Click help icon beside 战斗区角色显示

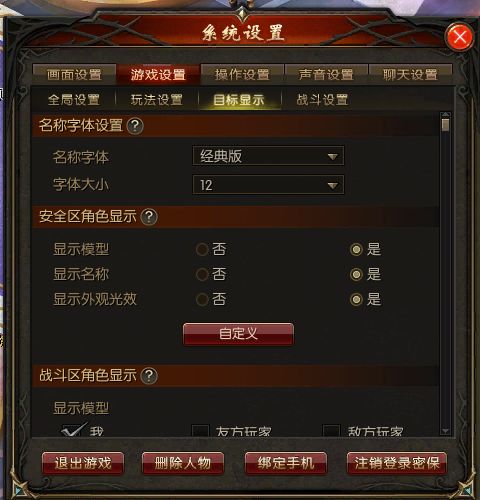point(149,376)
